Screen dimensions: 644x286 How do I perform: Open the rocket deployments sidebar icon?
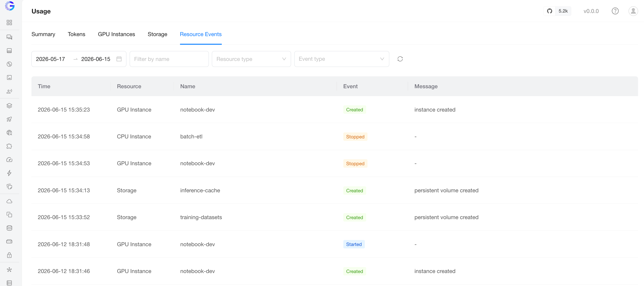pos(9,119)
